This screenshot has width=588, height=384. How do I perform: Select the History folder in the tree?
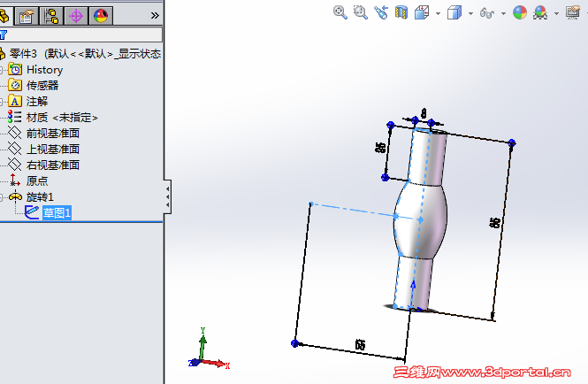44,70
